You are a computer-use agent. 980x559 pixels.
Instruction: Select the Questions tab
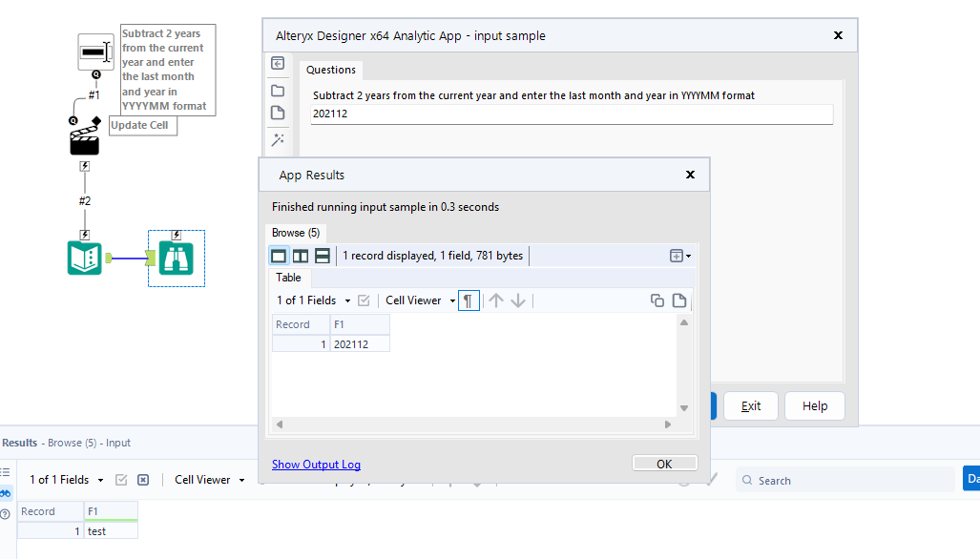click(x=331, y=70)
